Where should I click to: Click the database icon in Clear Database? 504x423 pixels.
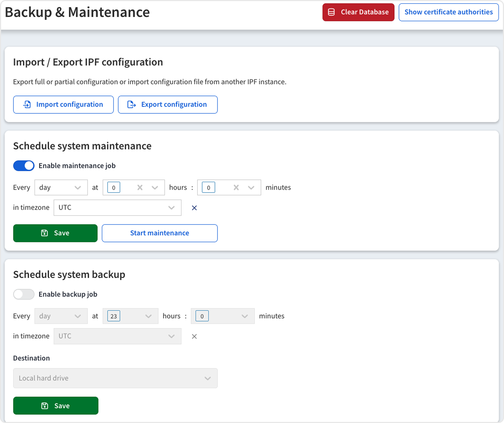331,12
